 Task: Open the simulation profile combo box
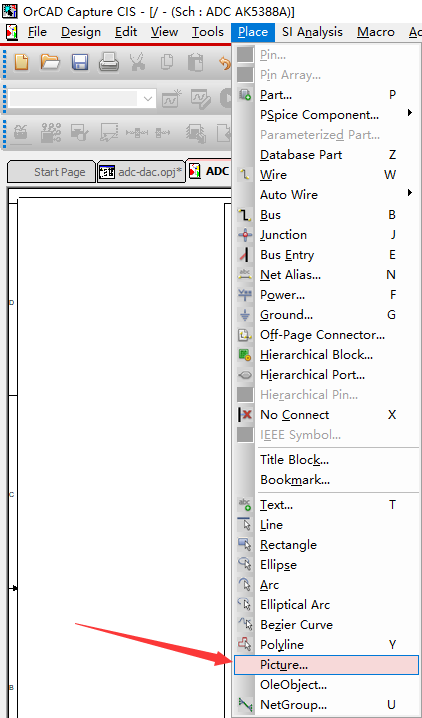coord(81,98)
